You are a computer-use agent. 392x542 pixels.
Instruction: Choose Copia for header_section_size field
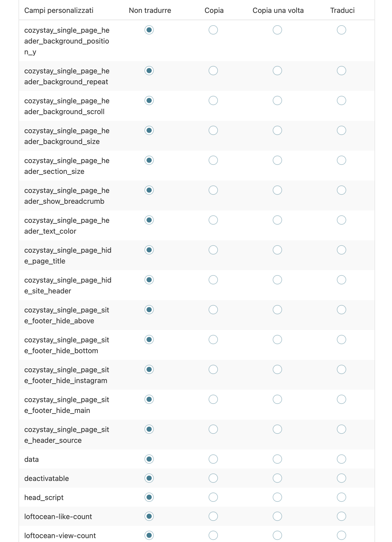[x=213, y=160]
